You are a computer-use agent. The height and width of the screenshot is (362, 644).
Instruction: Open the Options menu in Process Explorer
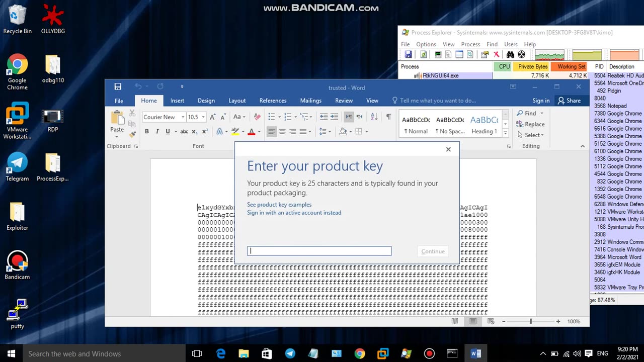pyautogui.click(x=426, y=44)
